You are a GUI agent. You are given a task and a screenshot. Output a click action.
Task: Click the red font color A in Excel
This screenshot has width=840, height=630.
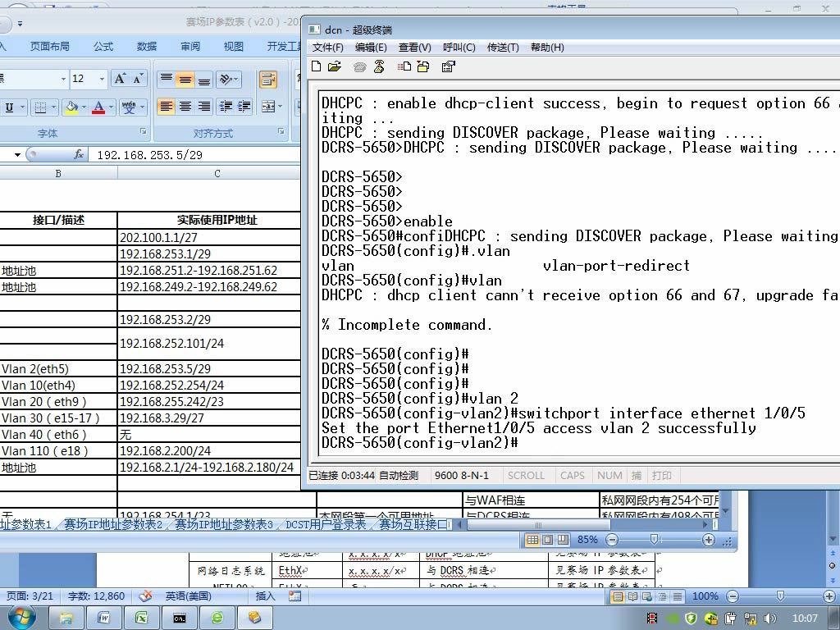point(98,107)
